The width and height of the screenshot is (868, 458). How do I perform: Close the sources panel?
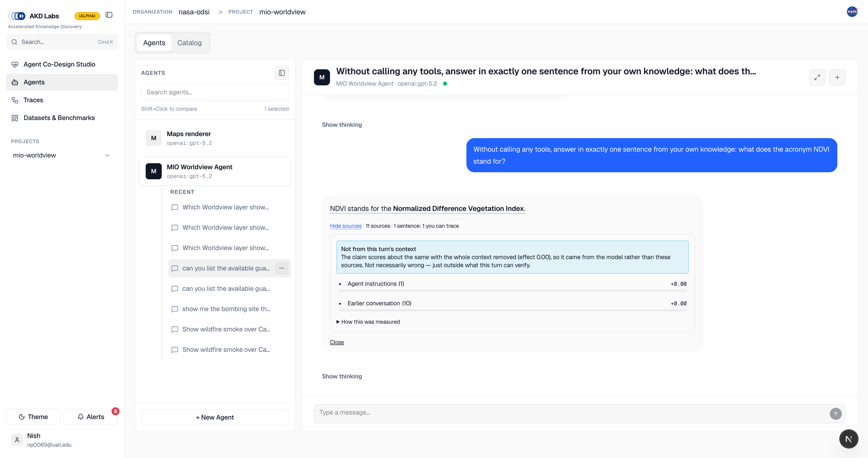[x=337, y=342]
